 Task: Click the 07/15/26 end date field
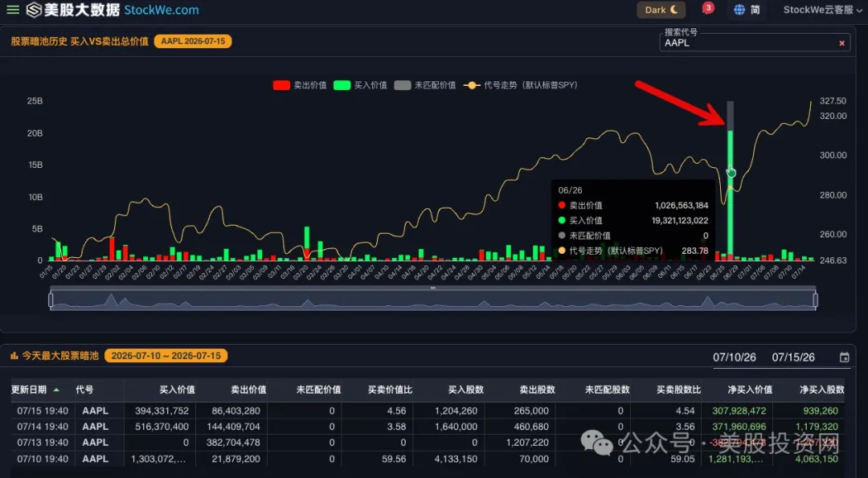(x=793, y=357)
